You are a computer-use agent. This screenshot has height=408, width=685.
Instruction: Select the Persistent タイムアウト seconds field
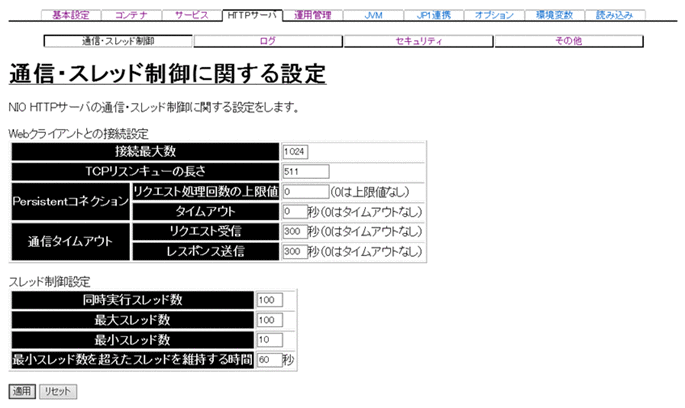click(295, 211)
